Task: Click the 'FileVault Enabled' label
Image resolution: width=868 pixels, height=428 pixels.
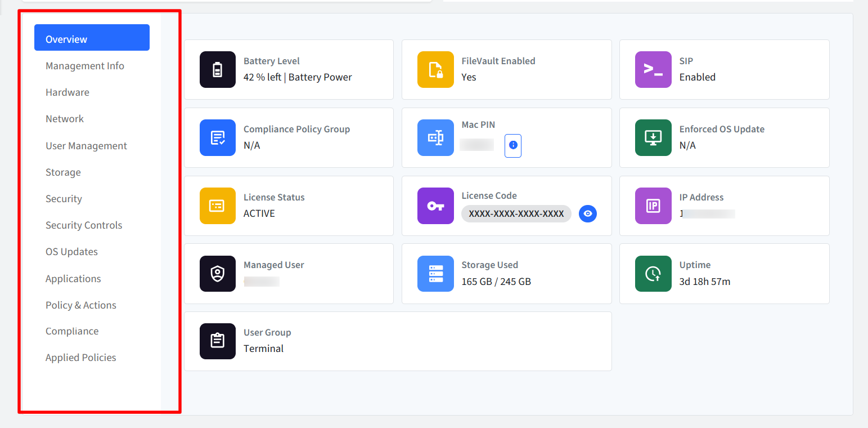Action: (498, 61)
